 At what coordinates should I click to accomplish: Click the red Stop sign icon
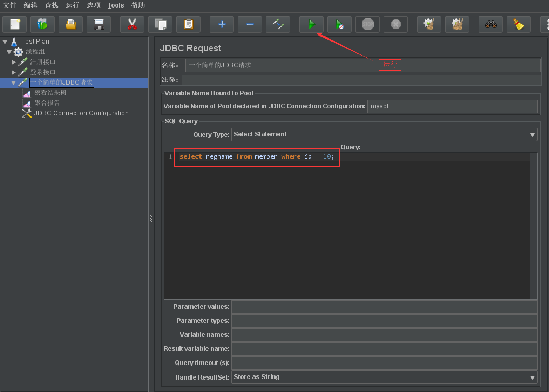(367, 25)
